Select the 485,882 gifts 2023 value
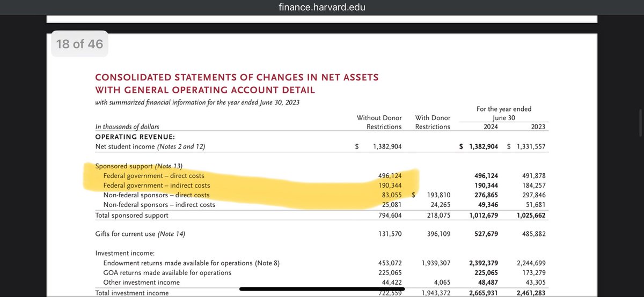The height and width of the screenshot is (297, 644). click(535, 234)
